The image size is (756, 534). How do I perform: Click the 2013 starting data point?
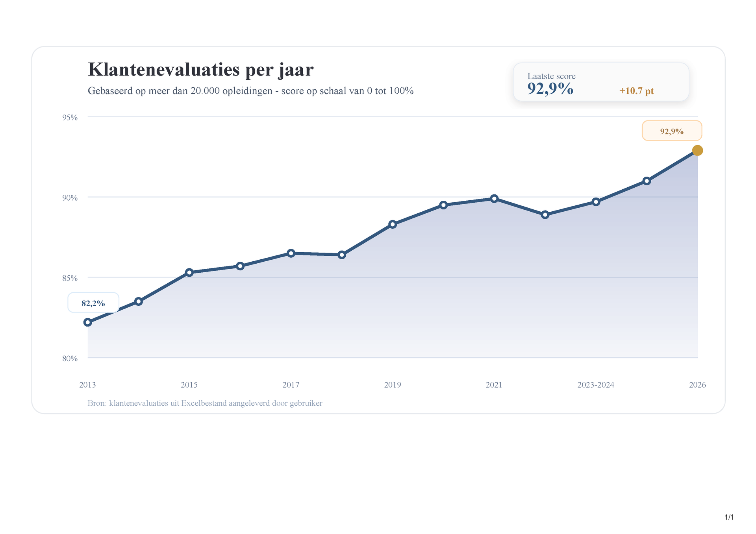pyautogui.click(x=88, y=322)
